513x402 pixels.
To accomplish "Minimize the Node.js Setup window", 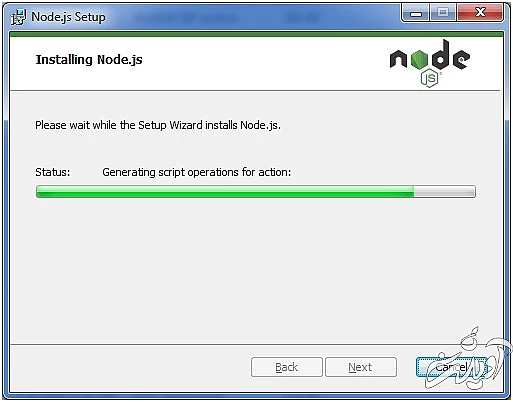I will pos(416,13).
